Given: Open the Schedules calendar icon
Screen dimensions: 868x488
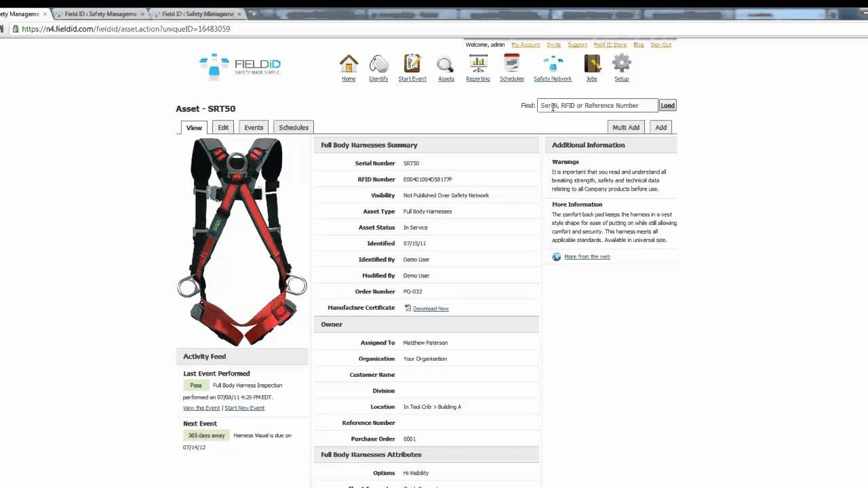Looking at the screenshot, I should tap(511, 64).
